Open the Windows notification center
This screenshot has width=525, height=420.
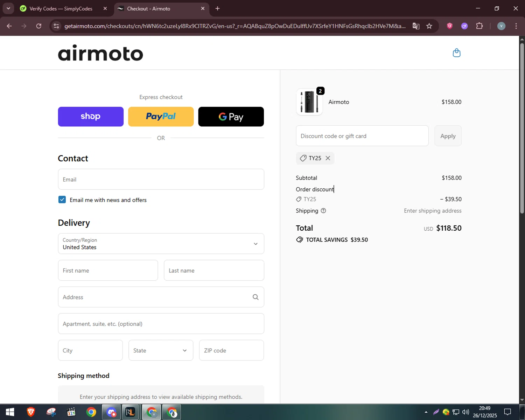(x=507, y=412)
